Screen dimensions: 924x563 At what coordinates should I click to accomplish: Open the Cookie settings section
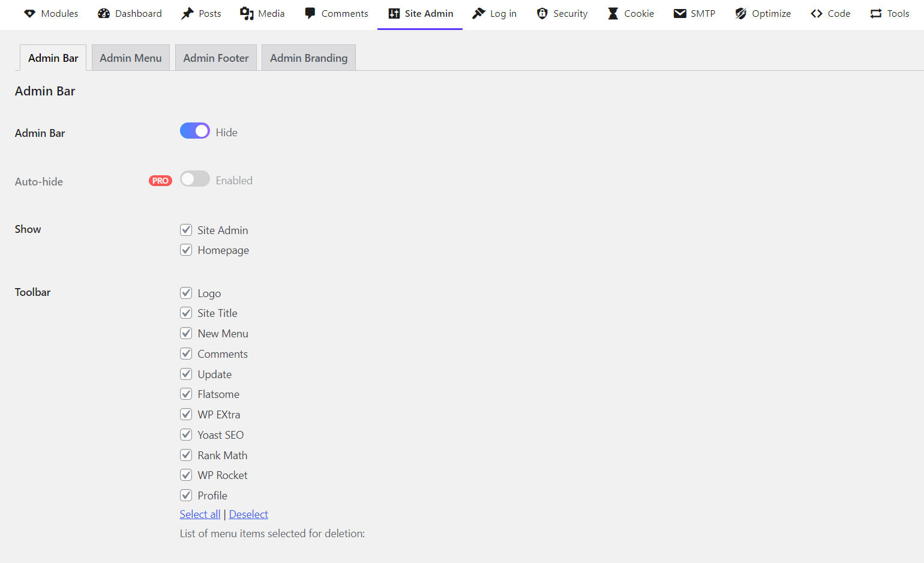pos(631,13)
